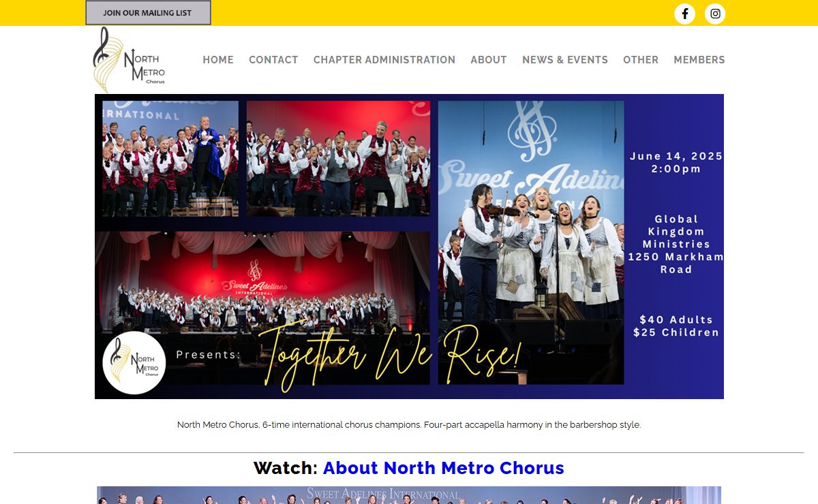Open the Facebook page icon
This screenshot has height=504, width=818.
click(684, 14)
